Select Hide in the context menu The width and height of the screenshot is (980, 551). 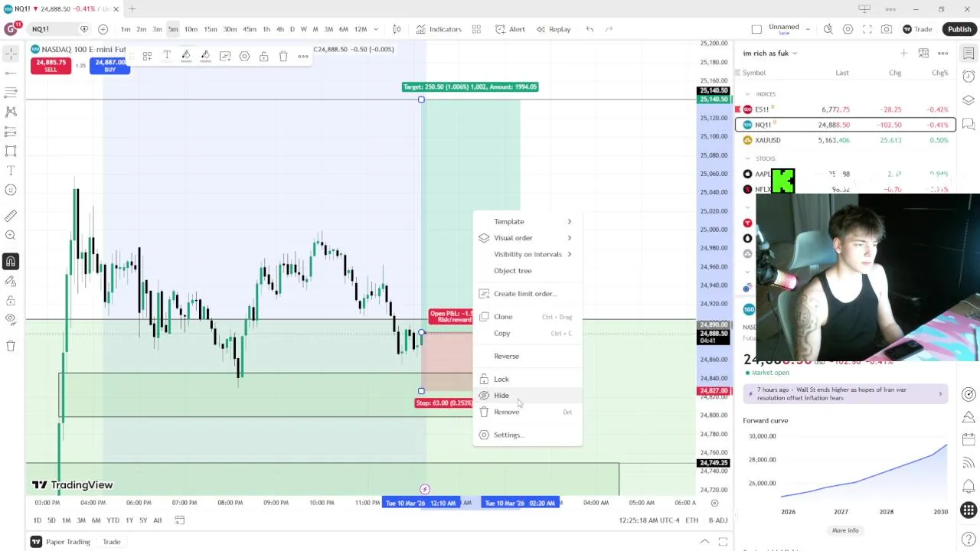pyautogui.click(x=528, y=396)
